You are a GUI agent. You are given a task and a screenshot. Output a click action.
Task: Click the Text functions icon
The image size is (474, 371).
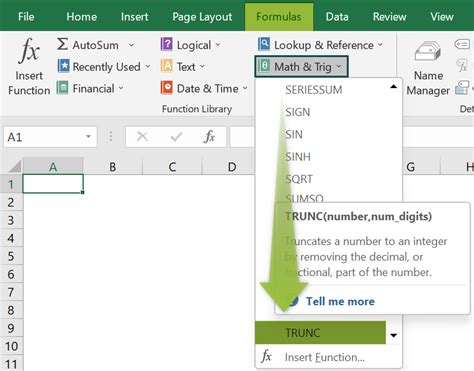point(166,66)
